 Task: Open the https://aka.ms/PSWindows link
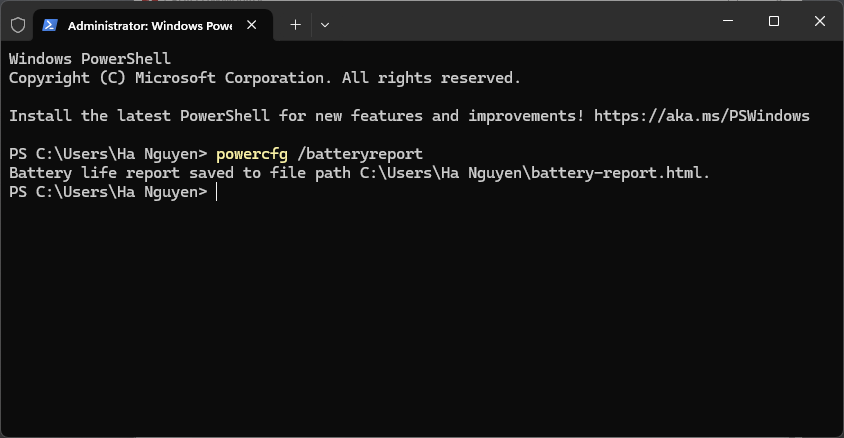point(701,116)
